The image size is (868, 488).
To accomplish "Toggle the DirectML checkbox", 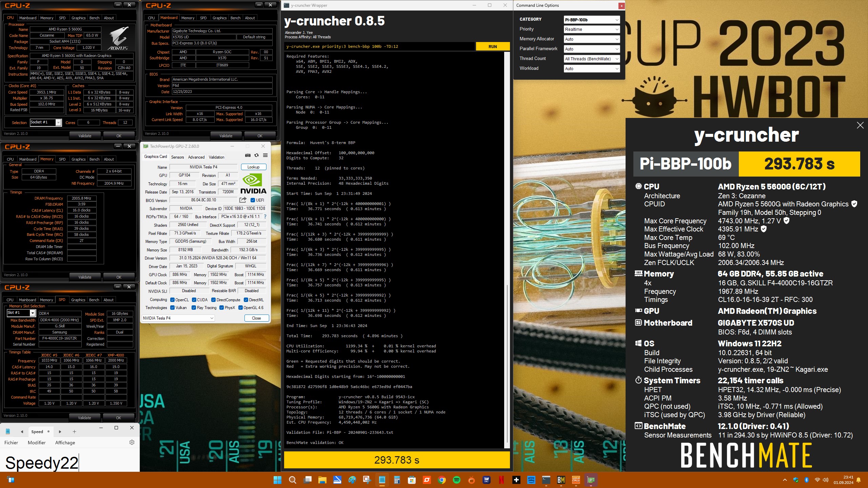I will pos(246,300).
